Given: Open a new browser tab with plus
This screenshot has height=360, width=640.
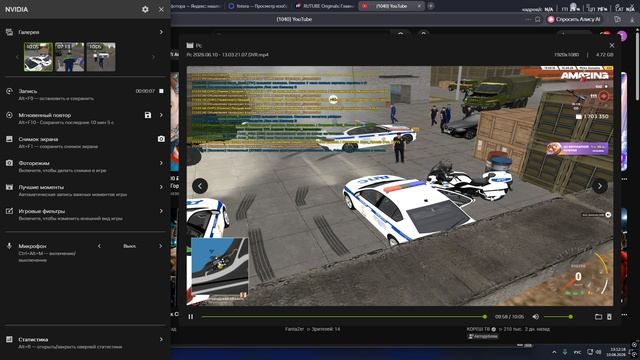Looking at the screenshot, I should (x=431, y=6).
